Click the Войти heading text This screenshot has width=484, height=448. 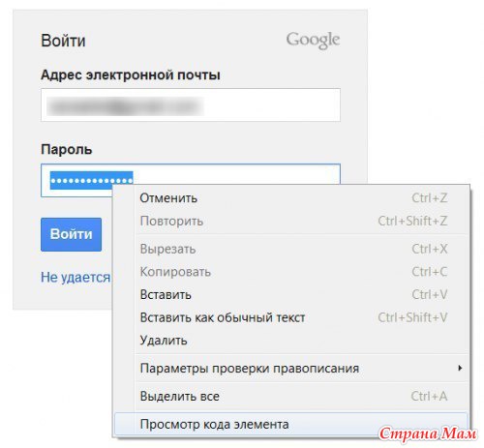[63, 41]
